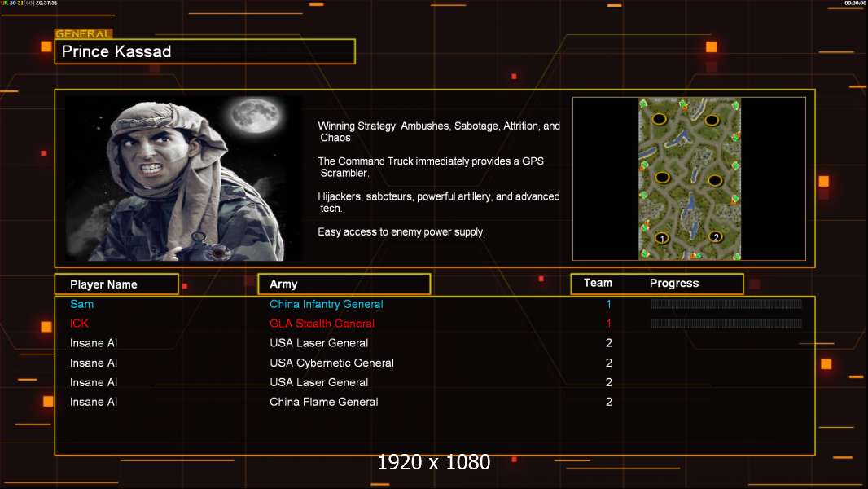Click the map preview thumbnail
This screenshot has height=489, width=868.
pyautogui.click(x=689, y=178)
